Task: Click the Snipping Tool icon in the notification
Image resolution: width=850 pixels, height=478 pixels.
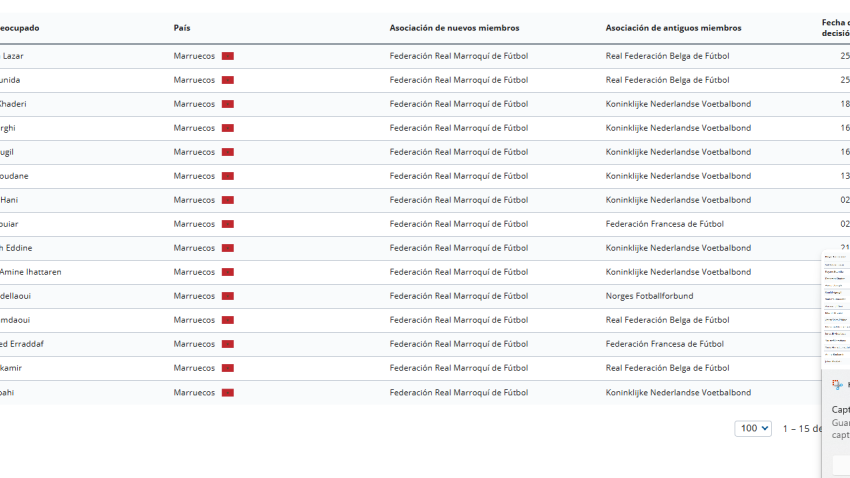Action: 837,384
